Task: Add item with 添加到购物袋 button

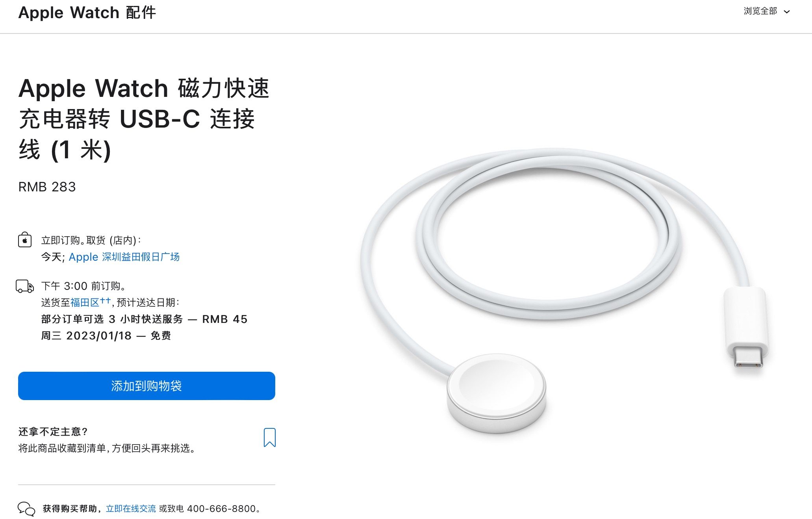Action: pyautogui.click(x=146, y=386)
